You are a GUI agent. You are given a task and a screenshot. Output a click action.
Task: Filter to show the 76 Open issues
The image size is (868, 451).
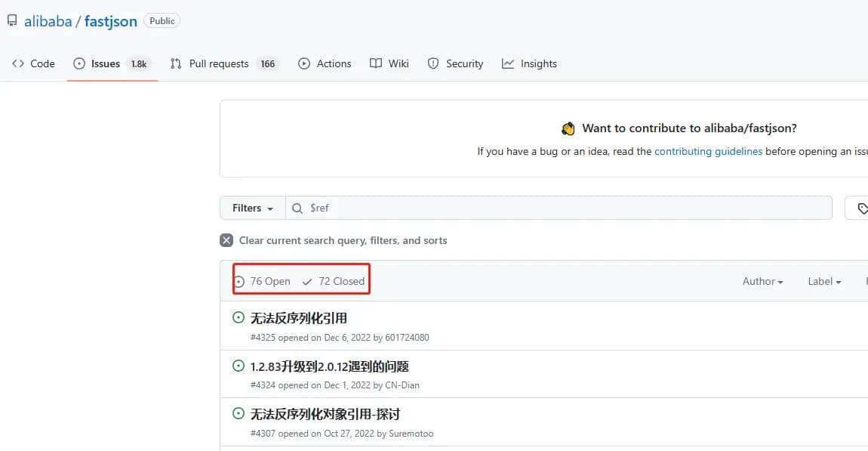269,280
